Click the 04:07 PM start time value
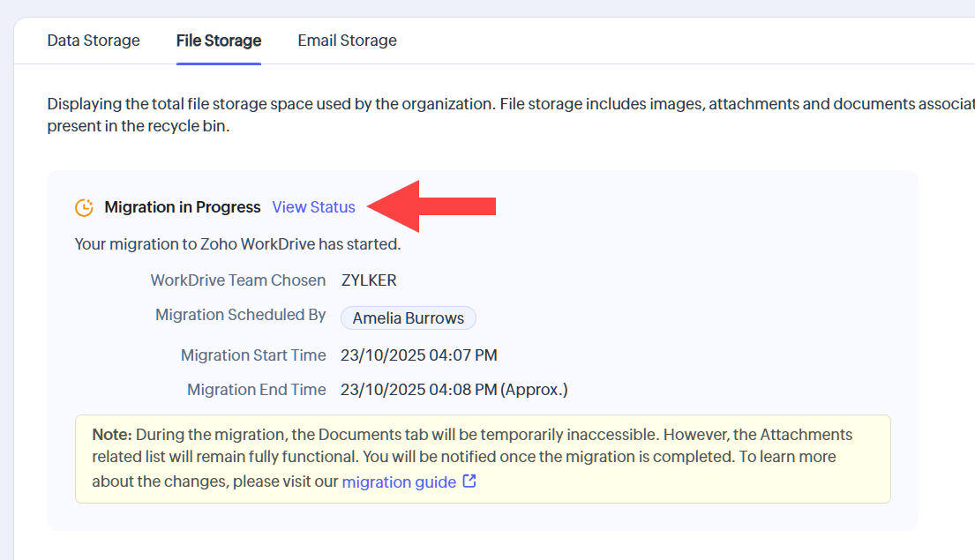The width and height of the screenshot is (975, 560). pyautogui.click(x=419, y=355)
